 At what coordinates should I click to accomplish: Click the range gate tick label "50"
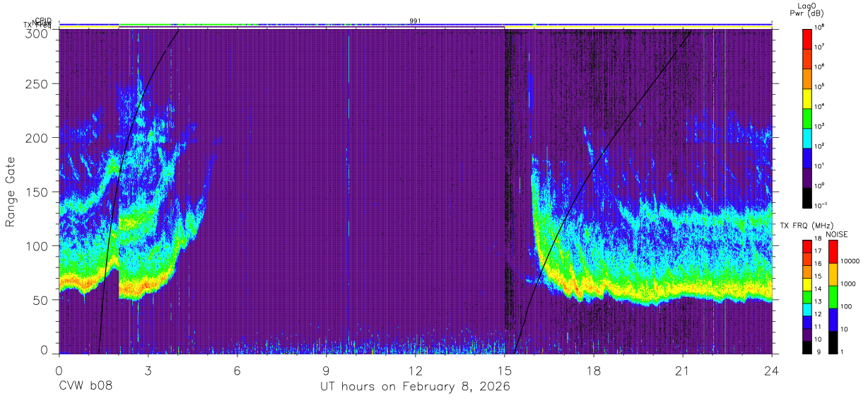coord(41,300)
